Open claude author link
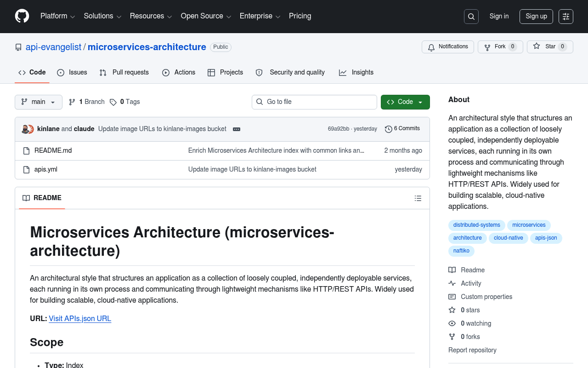The width and height of the screenshot is (588, 368). click(x=84, y=129)
